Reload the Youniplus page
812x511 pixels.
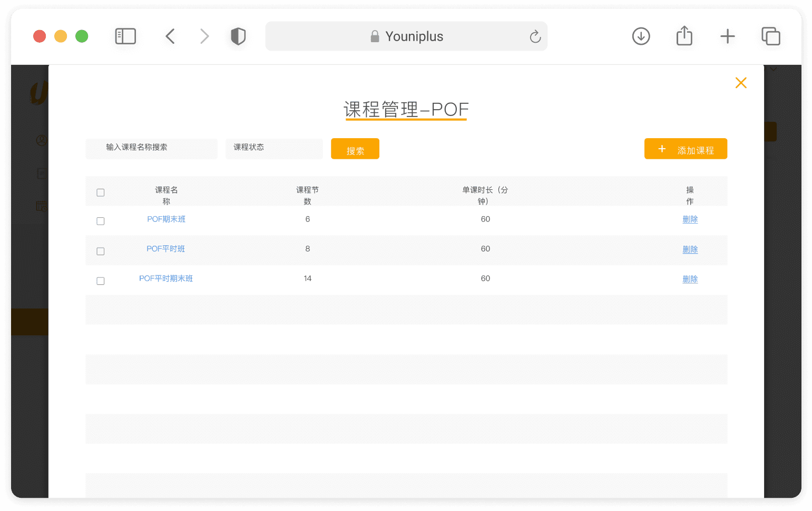point(535,36)
